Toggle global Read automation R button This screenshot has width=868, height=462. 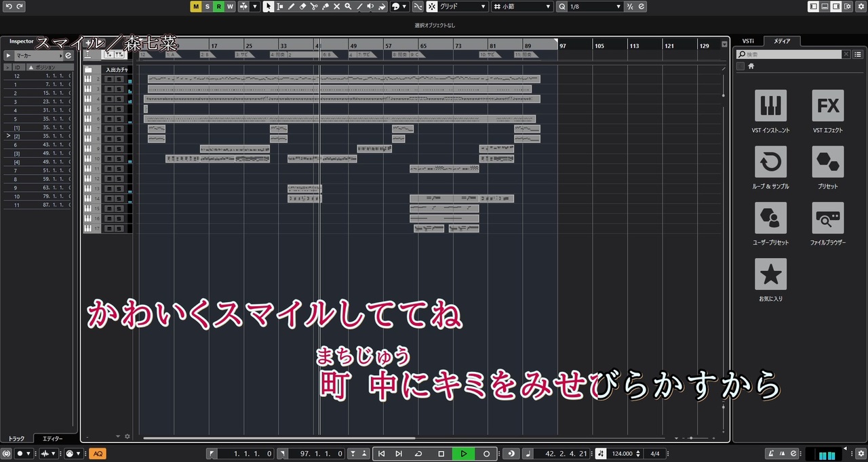(218, 6)
